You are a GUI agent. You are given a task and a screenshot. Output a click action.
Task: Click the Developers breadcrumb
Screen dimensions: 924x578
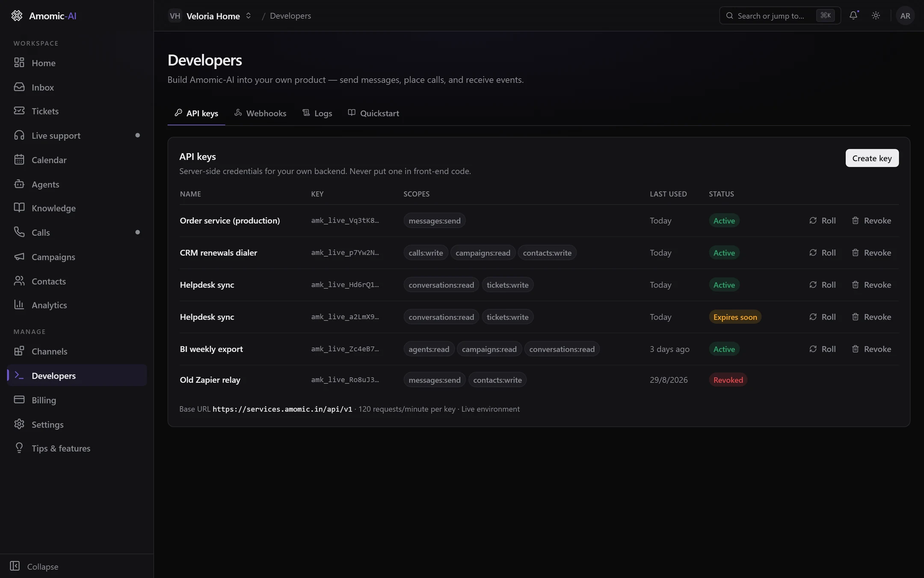tap(290, 16)
